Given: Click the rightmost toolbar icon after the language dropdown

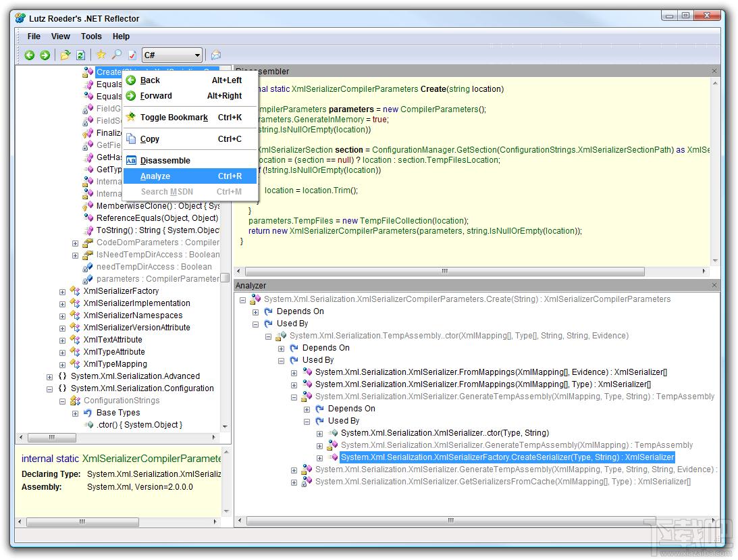Looking at the screenshot, I should coord(215,55).
